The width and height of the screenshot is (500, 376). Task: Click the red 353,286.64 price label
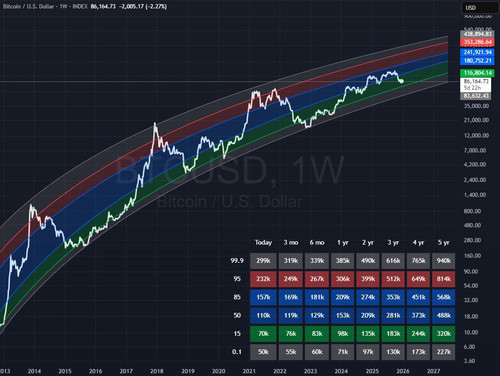(x=477, y=42)
